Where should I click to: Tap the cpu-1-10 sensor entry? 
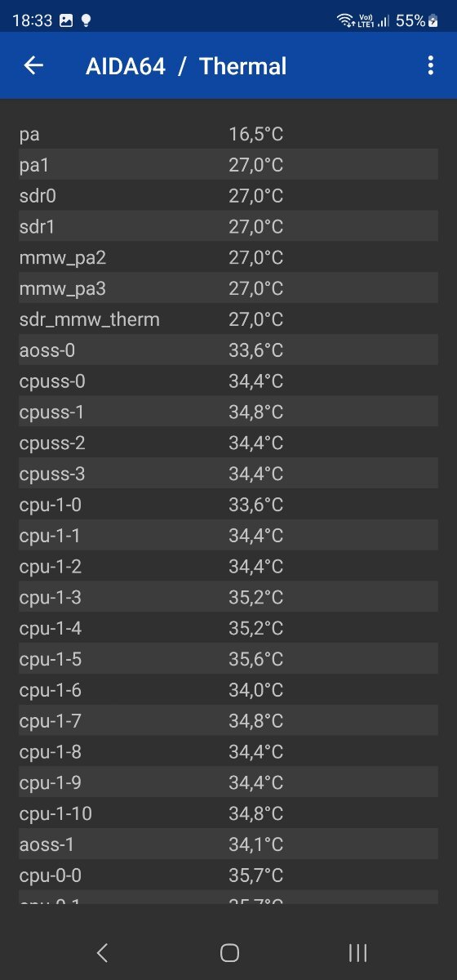pyautogui.click(x=228, y=813)
